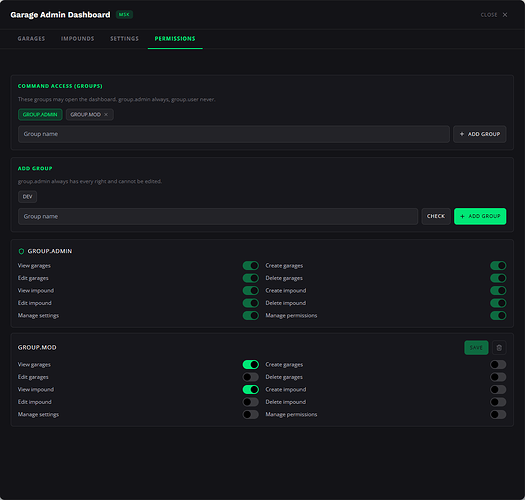The height and width of the screenshot is (500, 525).
Task: Enable Create garages for GROUP.MOD
Action: (498, 364)
